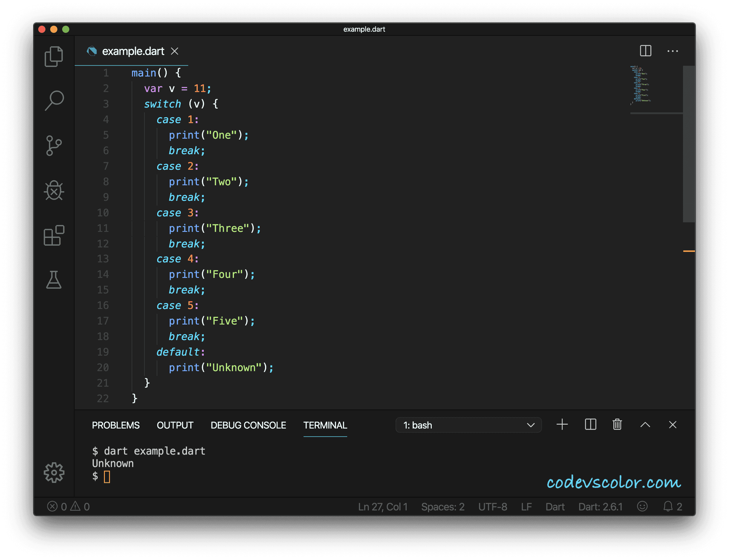Click the value '11' on line 2
The image size is (729, 560).
[x=200, y=88]
